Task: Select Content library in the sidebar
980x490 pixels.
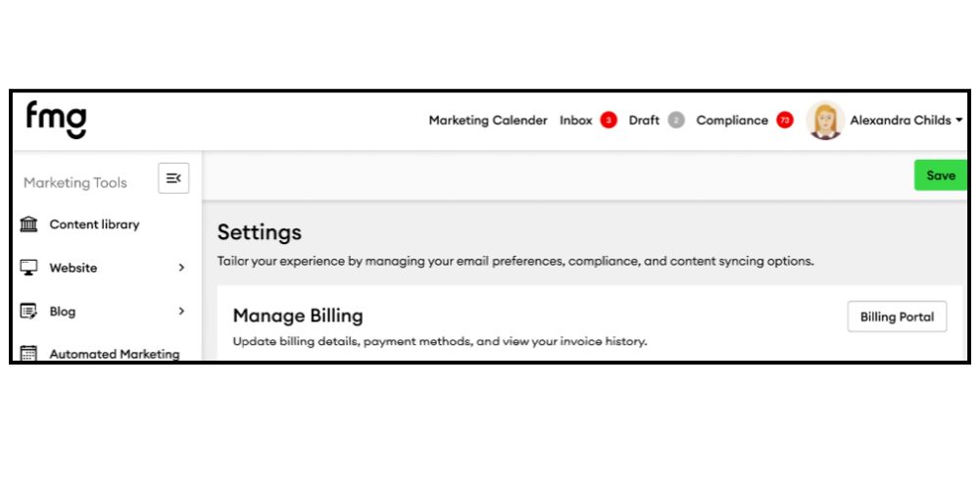Action: click(x=94, y=224)
